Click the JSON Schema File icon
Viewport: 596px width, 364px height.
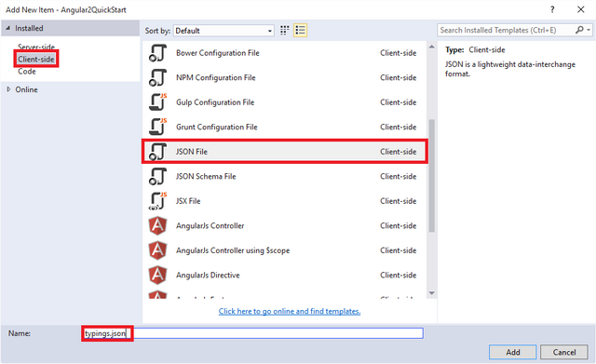pos(157,176)
